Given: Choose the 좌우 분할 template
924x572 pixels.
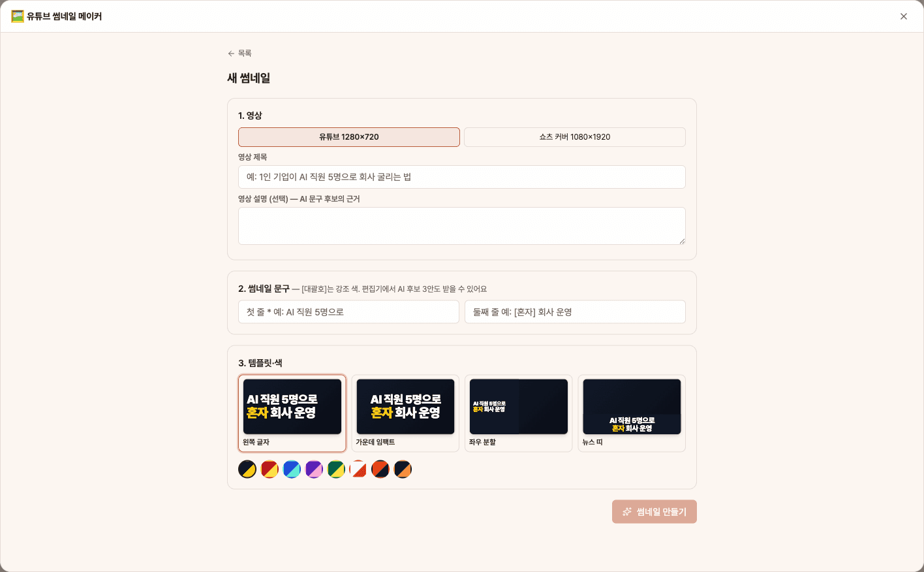Looking at the screenshot, I should pos(519,413).
